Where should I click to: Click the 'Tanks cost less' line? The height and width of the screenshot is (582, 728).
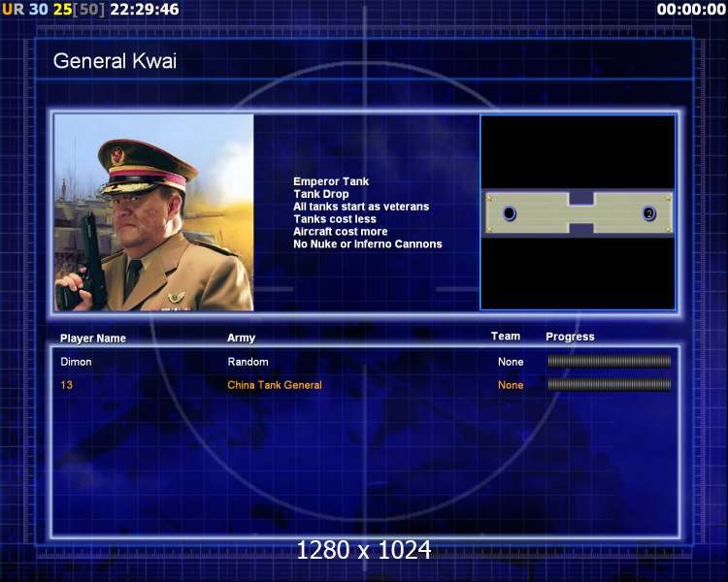334,219
